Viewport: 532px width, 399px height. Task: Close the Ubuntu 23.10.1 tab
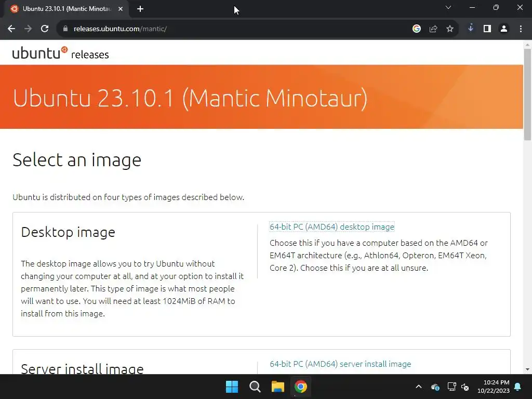pyautogui.click(x=121, y=9)
